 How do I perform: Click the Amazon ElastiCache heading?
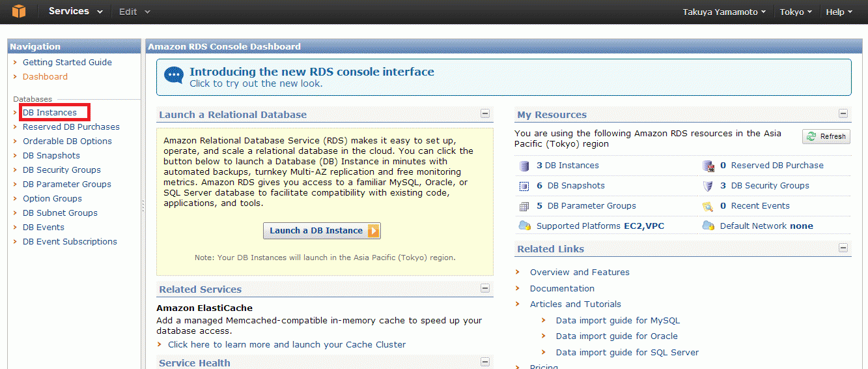[204, 308]
